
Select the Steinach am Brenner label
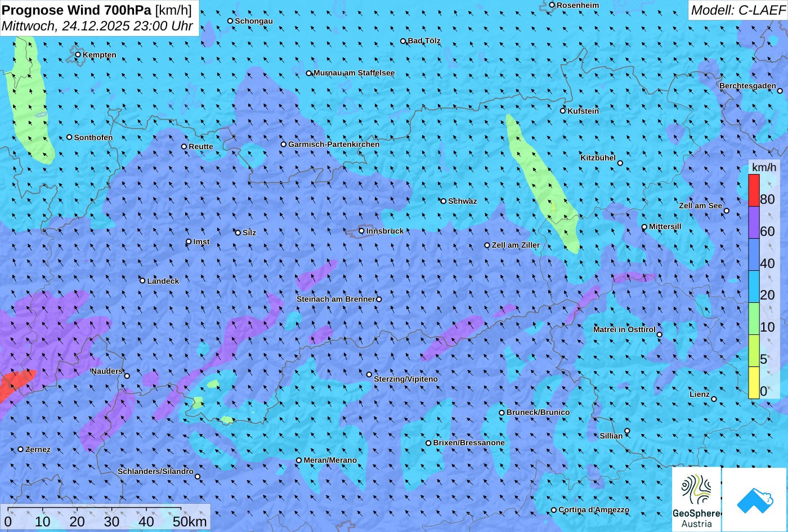coord(335,299)
